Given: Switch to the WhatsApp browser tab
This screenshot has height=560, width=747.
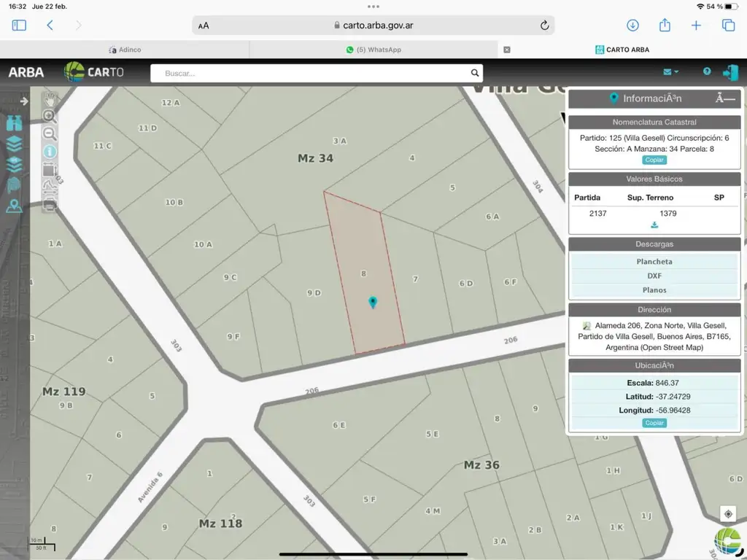Looking at the screenshot, I should click(x=373, y=50).
